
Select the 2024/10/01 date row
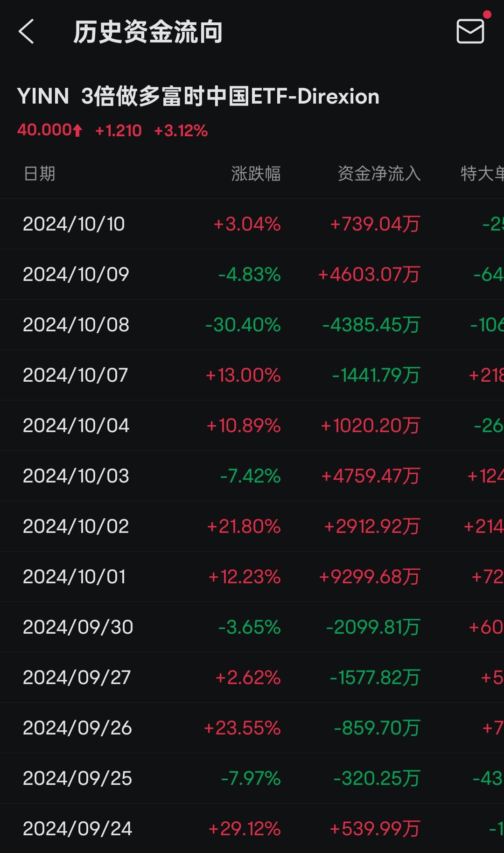point(252,577)
